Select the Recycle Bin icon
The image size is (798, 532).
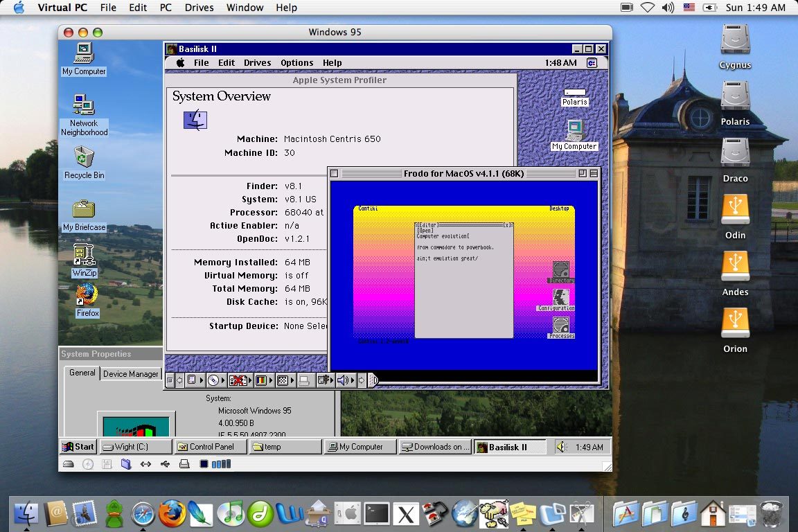point(84,163)
